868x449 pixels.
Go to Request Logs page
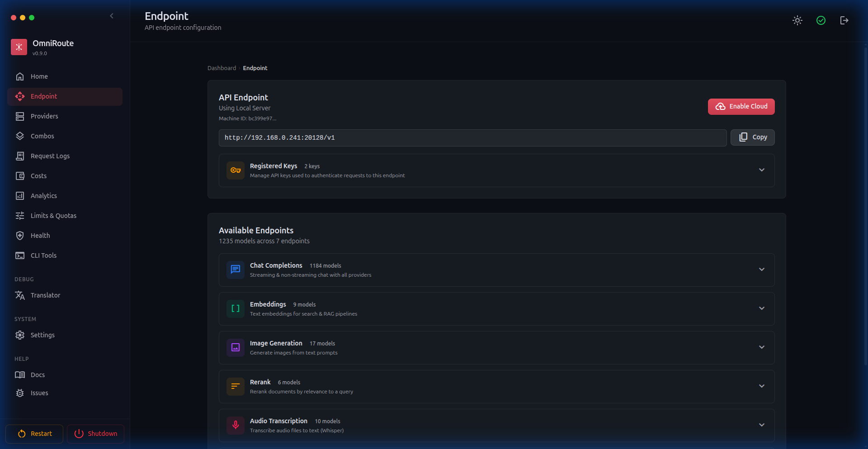(x=50, y=156)
